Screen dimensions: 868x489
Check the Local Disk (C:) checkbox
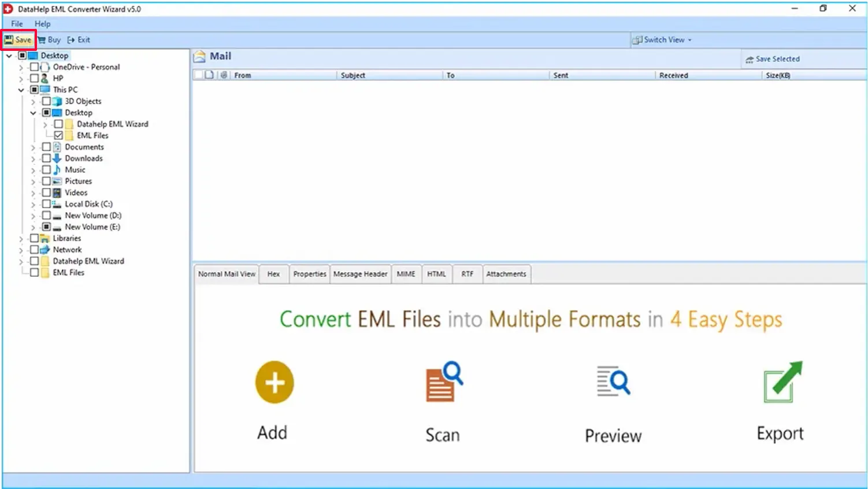(46, 204)
